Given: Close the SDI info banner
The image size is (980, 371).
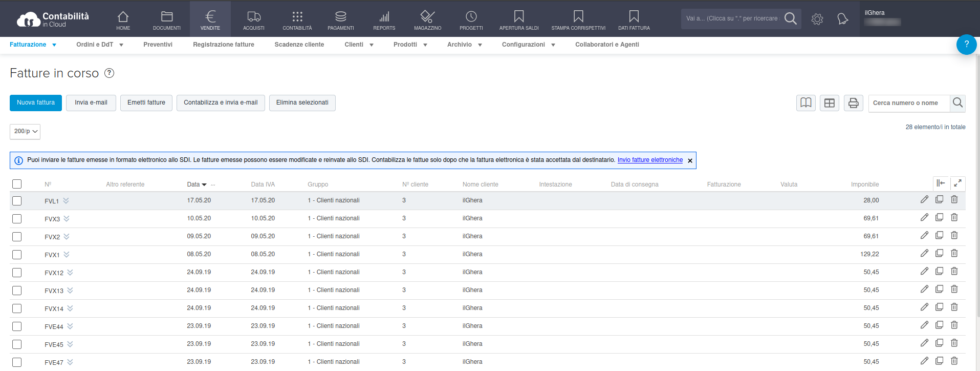Looking at the screenshot, I should coord(690,160).
